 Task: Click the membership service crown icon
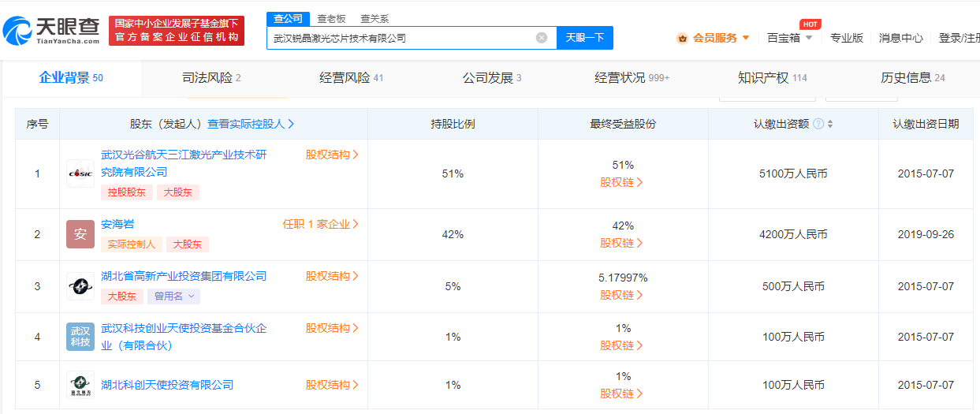tap(682, 38)
